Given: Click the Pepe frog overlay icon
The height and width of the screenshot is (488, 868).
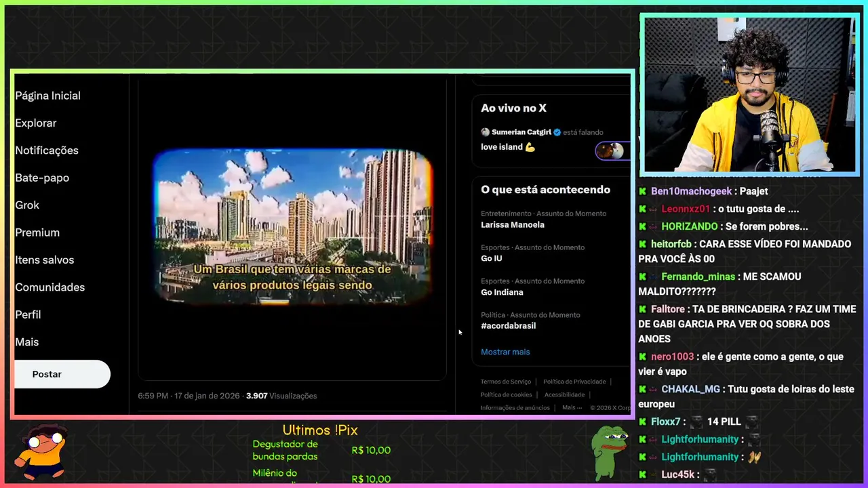Looking at the screenshot, I should 609,451.
